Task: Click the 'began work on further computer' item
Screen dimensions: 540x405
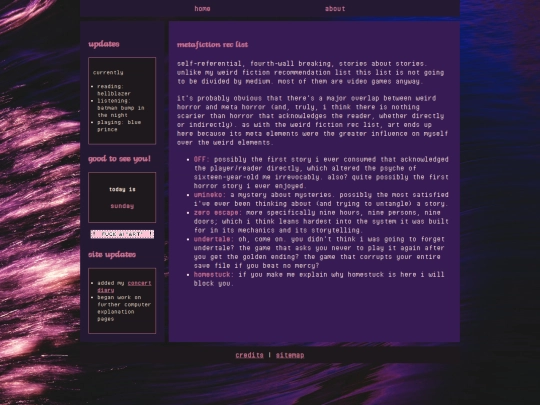Action: (x=124, y=308)
